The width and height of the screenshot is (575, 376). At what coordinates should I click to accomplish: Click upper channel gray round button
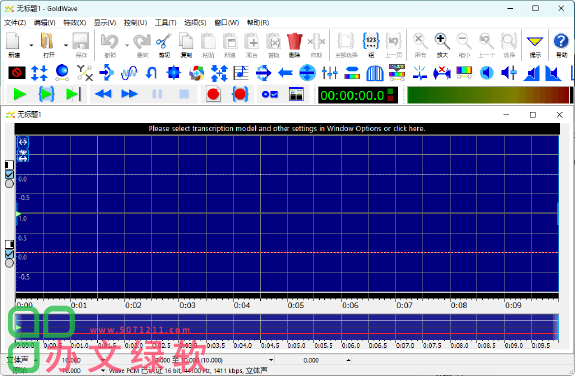(10, 183)
